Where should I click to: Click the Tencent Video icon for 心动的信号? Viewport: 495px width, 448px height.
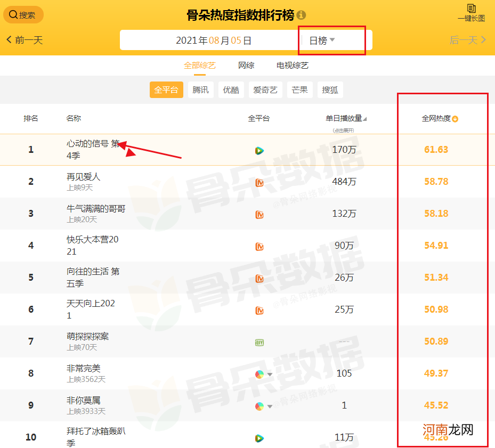[259, 151]
